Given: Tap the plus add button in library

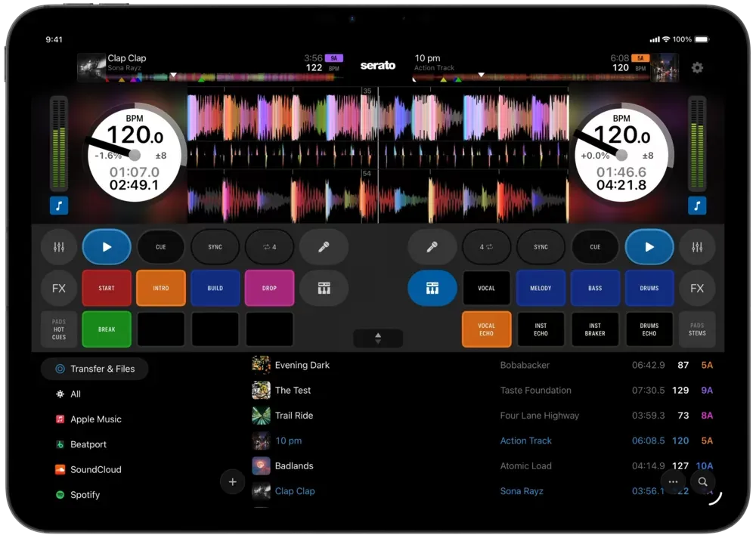Looking at the screenshot, I should click(x=232, y=481).
